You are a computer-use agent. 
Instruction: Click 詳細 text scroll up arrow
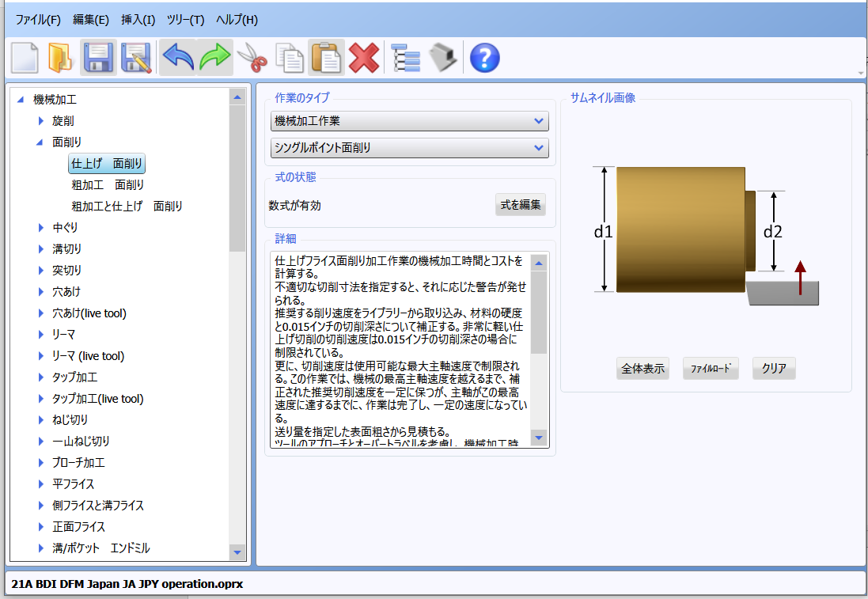tap(539, 263)
